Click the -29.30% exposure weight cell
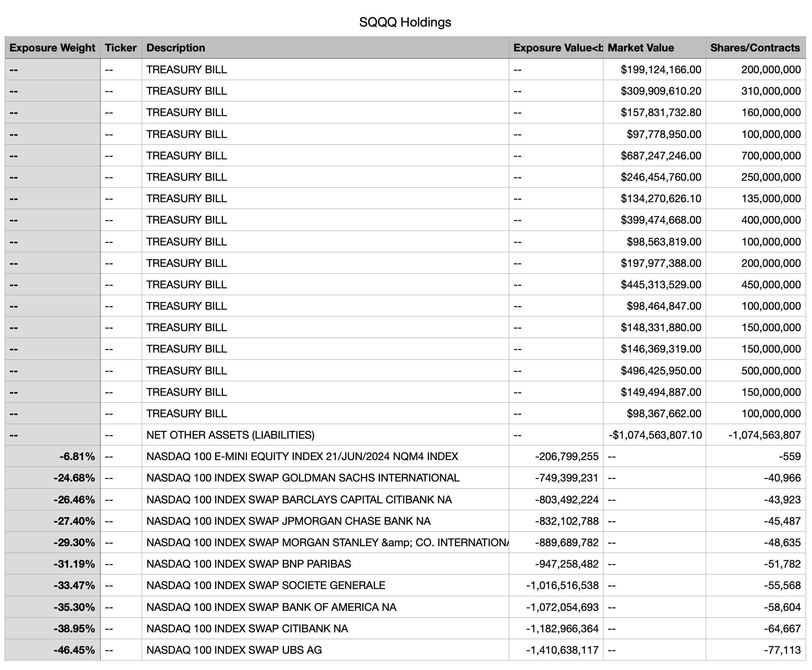The height and width of the screenshot is (670, 812). pos(52,542)
